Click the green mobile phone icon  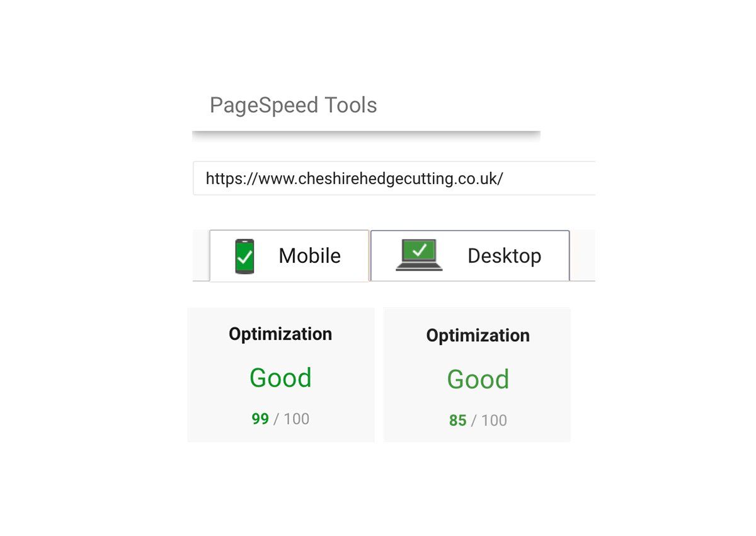244,257
